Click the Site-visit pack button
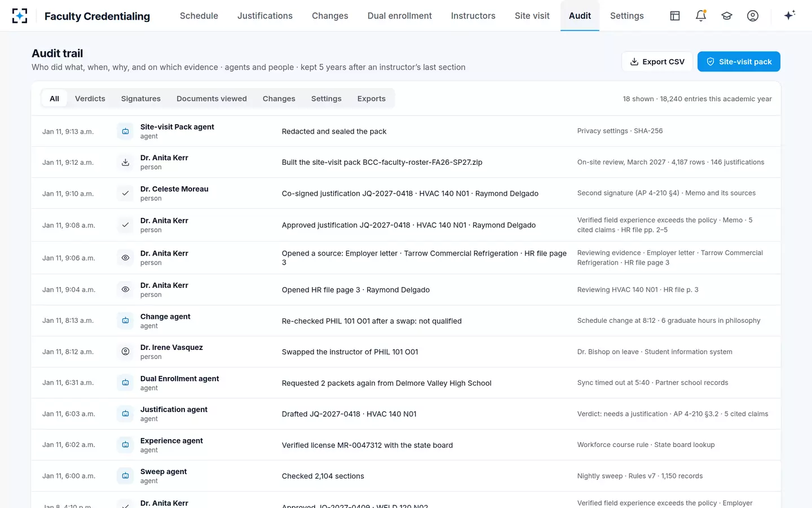Screen dimensions: 812x508 coord(739,62)
